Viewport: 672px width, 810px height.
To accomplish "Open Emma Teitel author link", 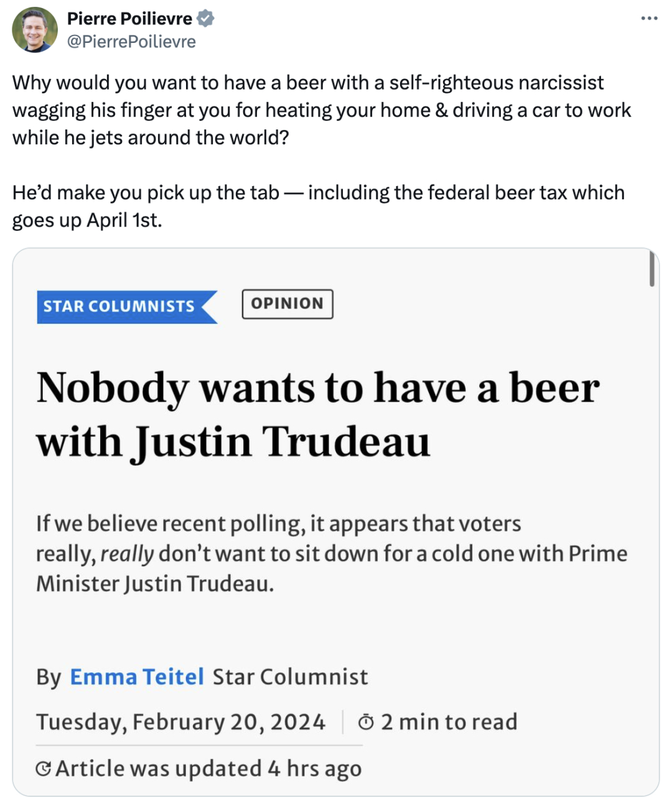I will tap(137, 677).
